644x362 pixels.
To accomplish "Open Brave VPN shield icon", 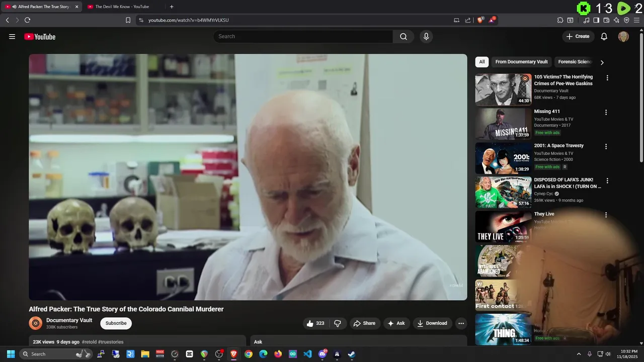I will pos(626,20).
